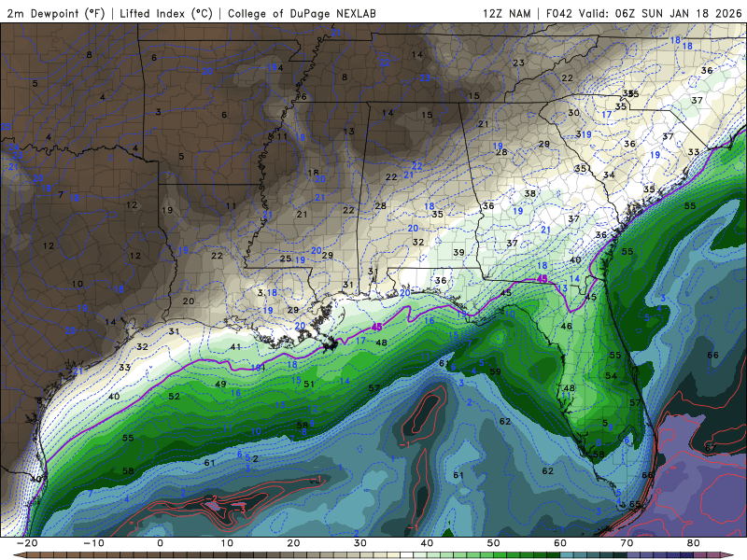
Task: Click the black dewpoint value "13" in northern Mississippi
Action: 348,131
